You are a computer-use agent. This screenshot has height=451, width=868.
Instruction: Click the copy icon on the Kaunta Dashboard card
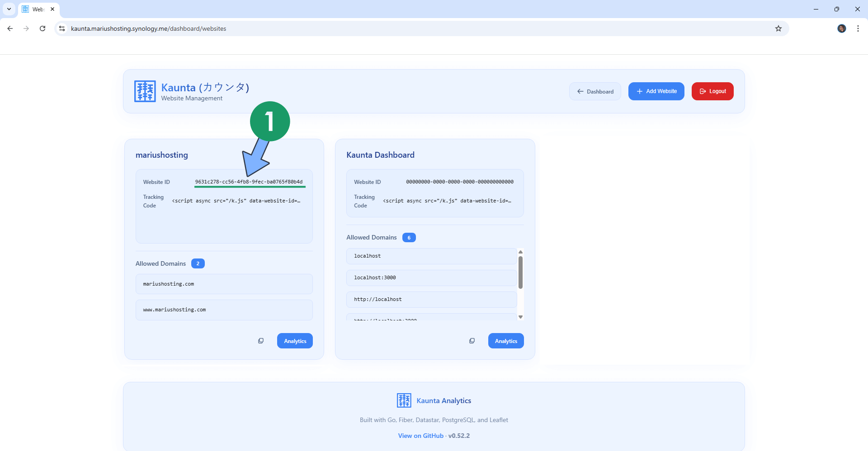[x=472, y=341]
